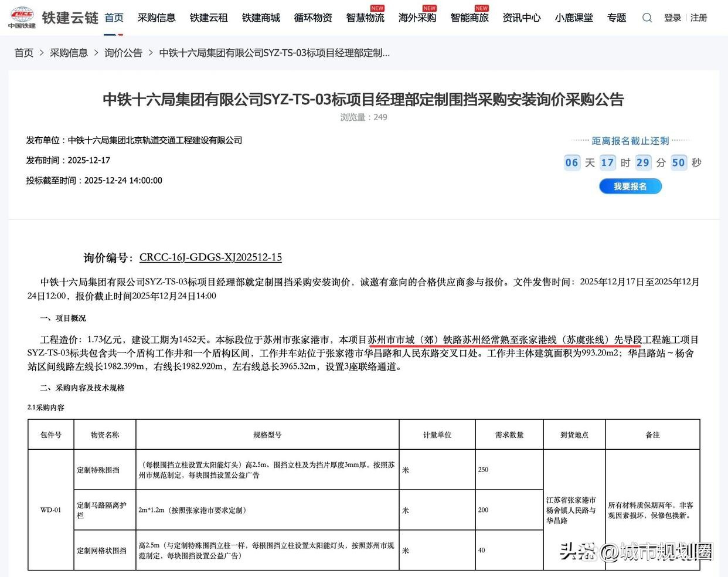Open the 专题 menu item
Viewport: 728px width, 577px height.
click(x=617, y=18)
